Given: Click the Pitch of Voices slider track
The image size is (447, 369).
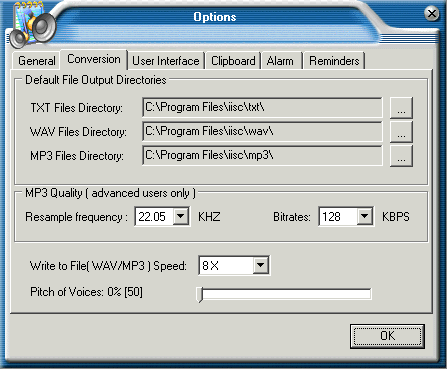Looking at the screenshot, I should click(x=284, y=294).
